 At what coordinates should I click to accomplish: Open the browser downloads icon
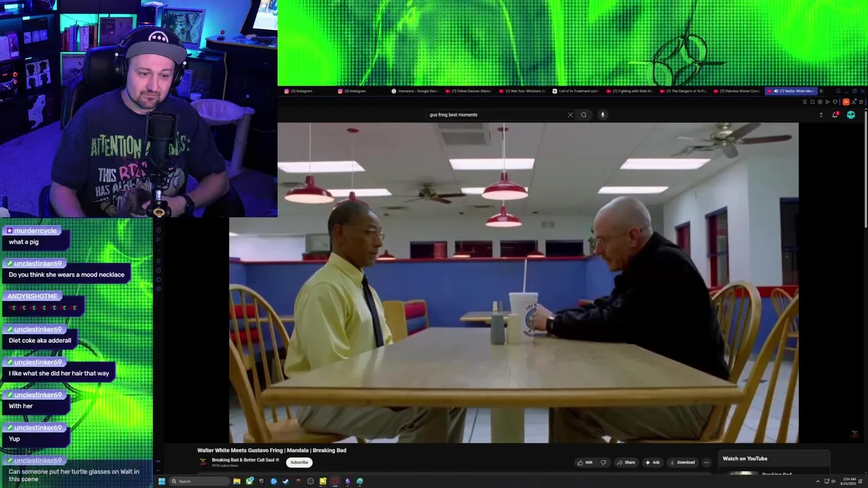click(x=854, y=102)
